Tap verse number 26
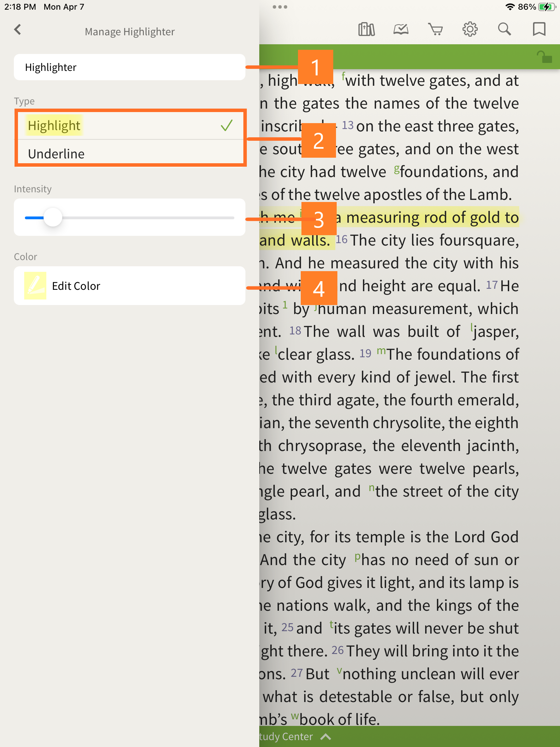560x747 pixels. pyautogui.click(x=338, y=650)
